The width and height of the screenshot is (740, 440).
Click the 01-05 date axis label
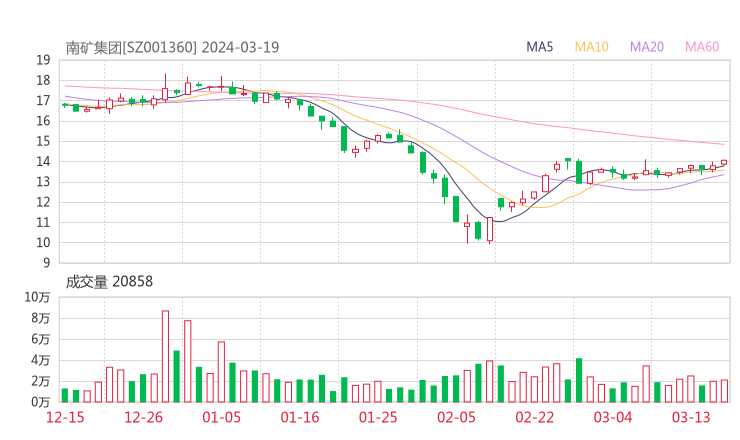coord(221,417)
